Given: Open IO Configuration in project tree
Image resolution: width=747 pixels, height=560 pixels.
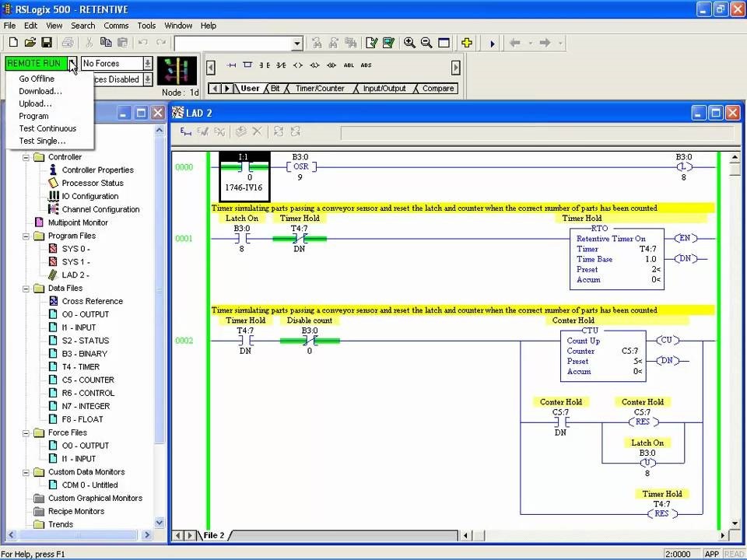Looking at the screenshot, I should coord(90,196).
